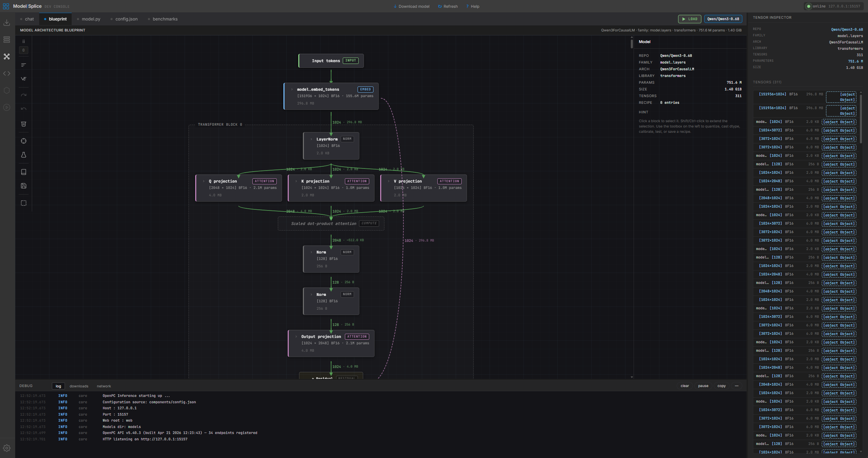Click the Model Splice grid logo
This screenshot has width=868, height=458.
click(x=6, y=6)
